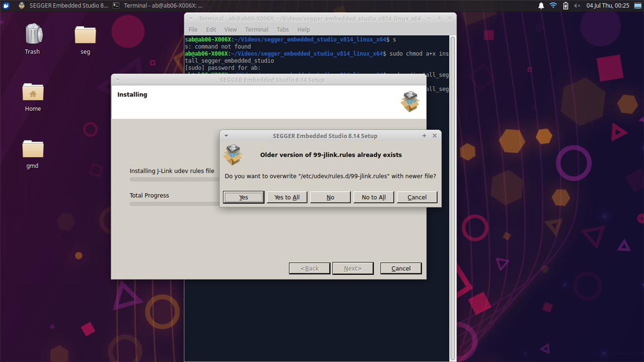Choose Yes to All in overwrite dialog

click(287, 197)
